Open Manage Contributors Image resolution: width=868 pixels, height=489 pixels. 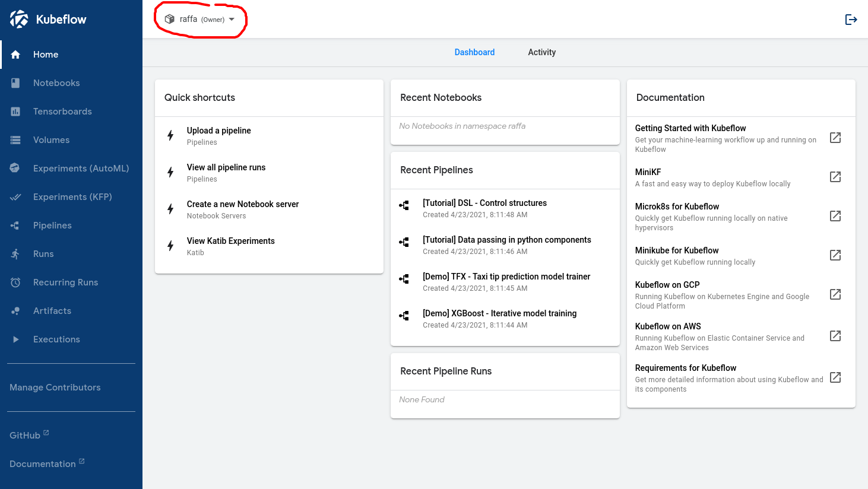55,388
